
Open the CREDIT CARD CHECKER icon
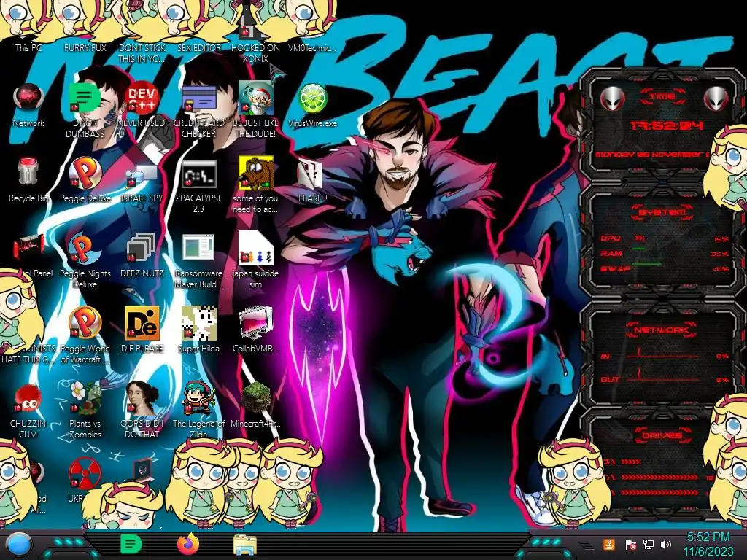tap(198, 98)
